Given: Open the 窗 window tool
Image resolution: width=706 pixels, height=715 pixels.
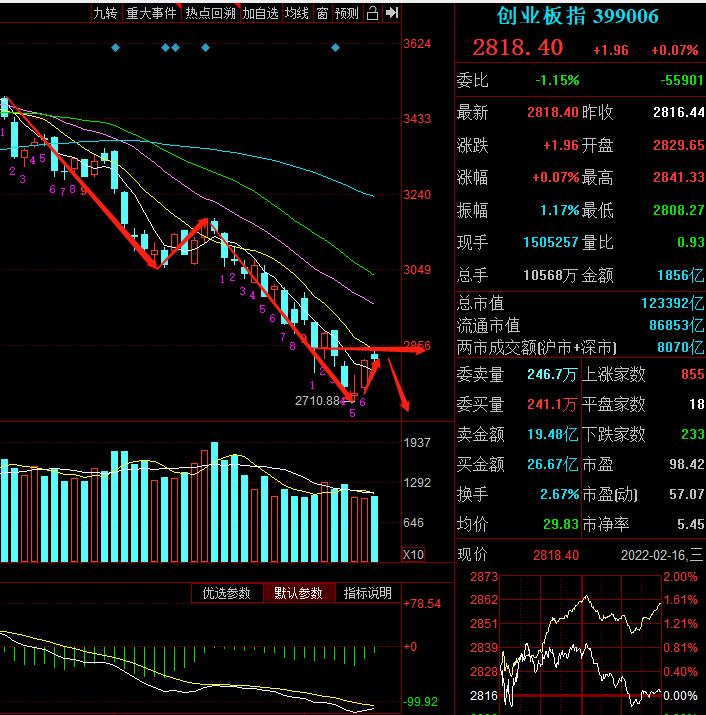Looking at the screenshot, I should coord(321,13).
